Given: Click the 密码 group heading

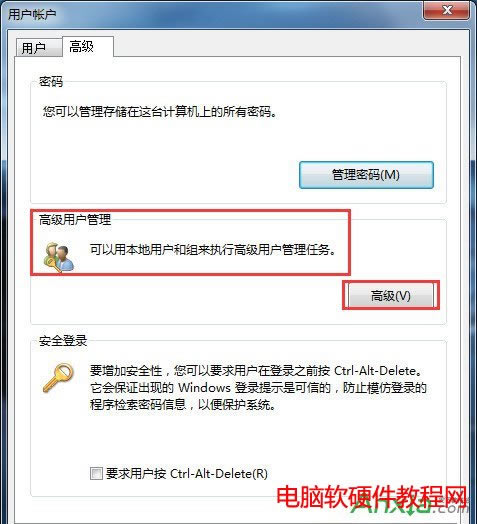Looking at the screenshot, I should tap(51, 81).
